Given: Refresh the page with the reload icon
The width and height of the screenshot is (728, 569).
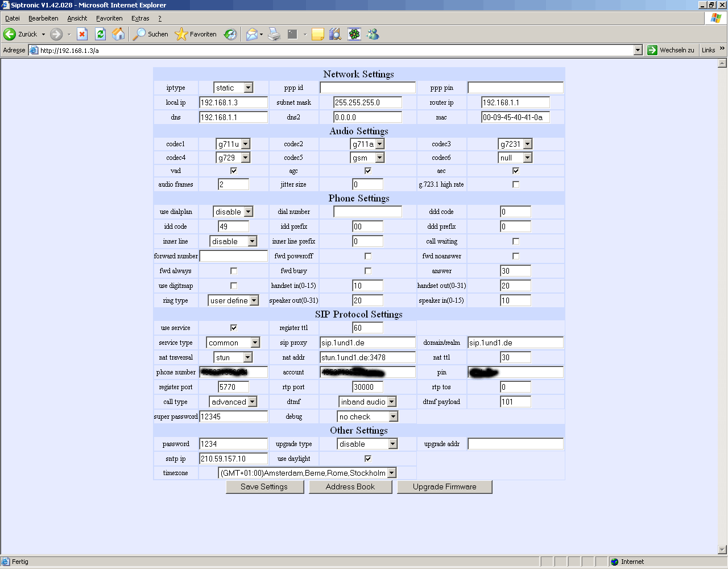Looking at the screenshot, I should click(101, 34).
